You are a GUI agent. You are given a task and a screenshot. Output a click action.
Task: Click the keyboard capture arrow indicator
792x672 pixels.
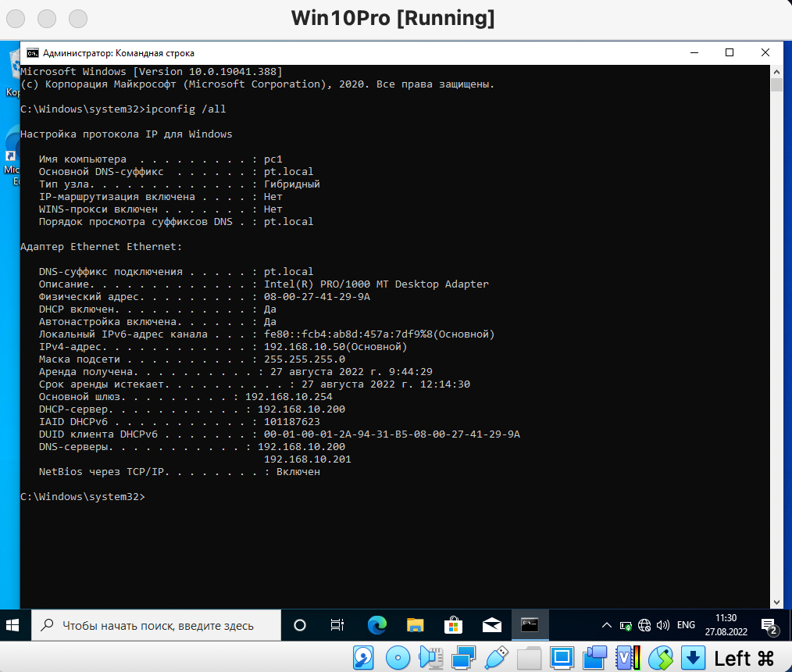[693, 658]
